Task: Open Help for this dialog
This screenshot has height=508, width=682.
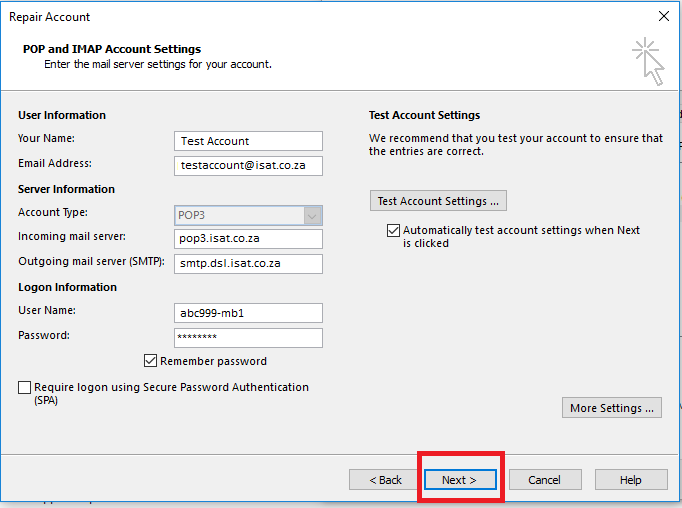Action: (x=630, y=480)
